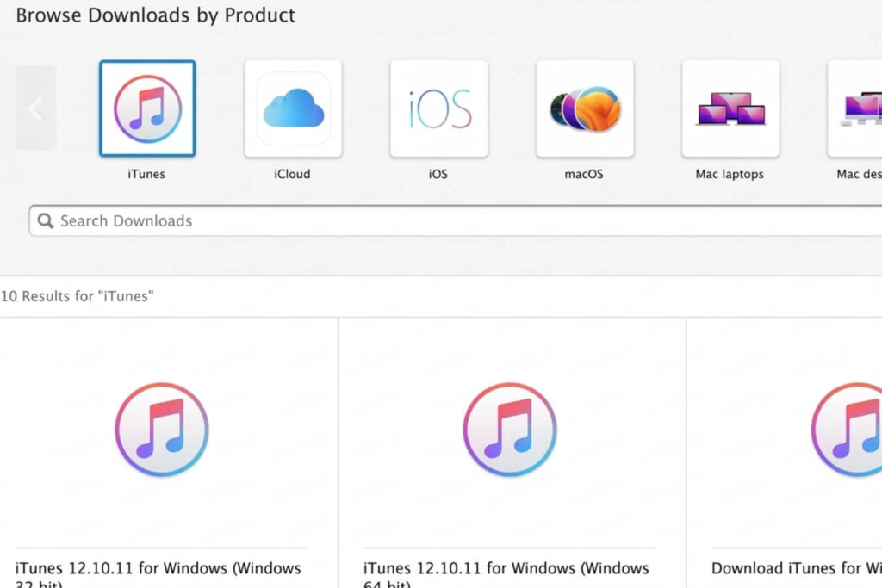Click the partially visible Mac desktops icon

coord(856,108)
